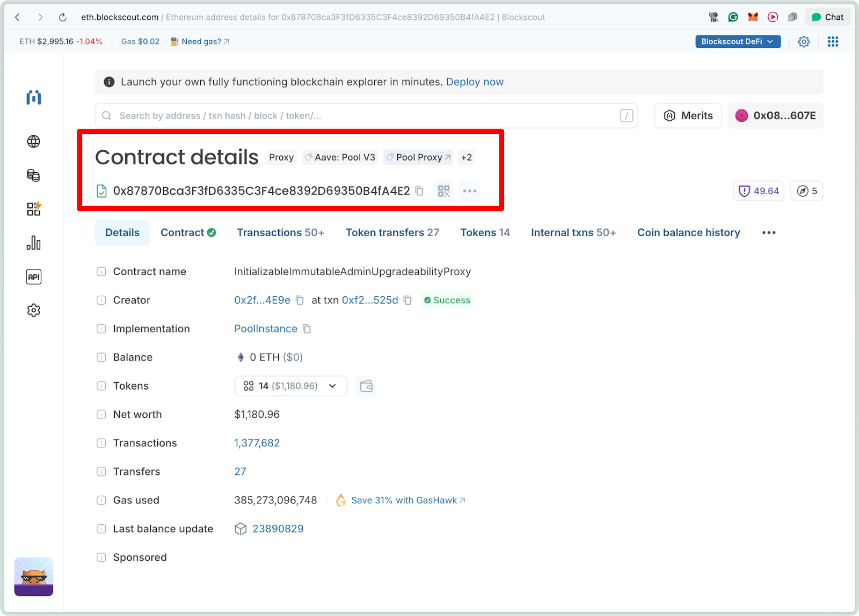Open the Coin balance history tab

point(689,232)
